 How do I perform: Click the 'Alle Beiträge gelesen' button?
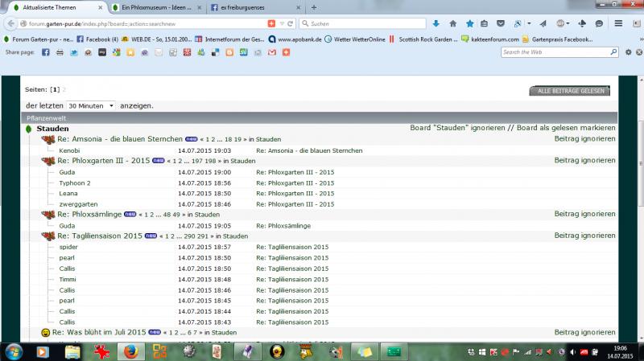pos(570,91)
